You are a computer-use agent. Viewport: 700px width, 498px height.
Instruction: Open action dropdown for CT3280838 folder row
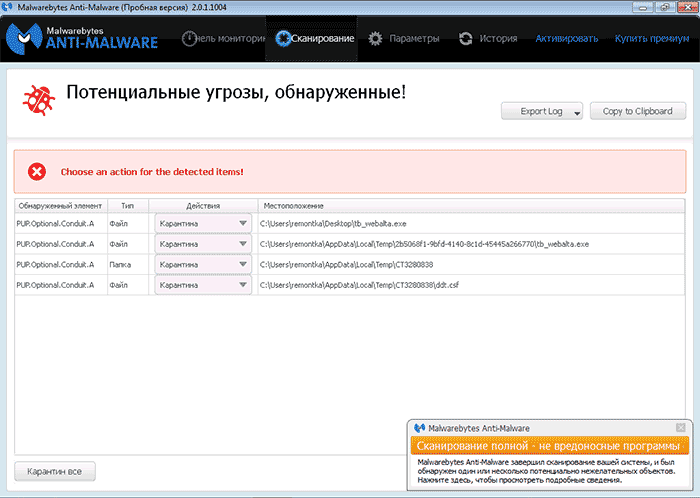pyautogui.click(x=203, y=265)
